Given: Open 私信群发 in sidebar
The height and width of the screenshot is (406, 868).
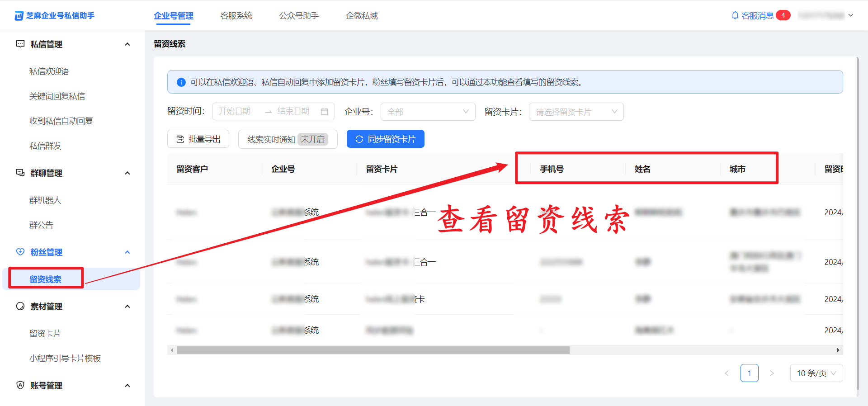Looking at the screenshot, I should pos(45,146).
